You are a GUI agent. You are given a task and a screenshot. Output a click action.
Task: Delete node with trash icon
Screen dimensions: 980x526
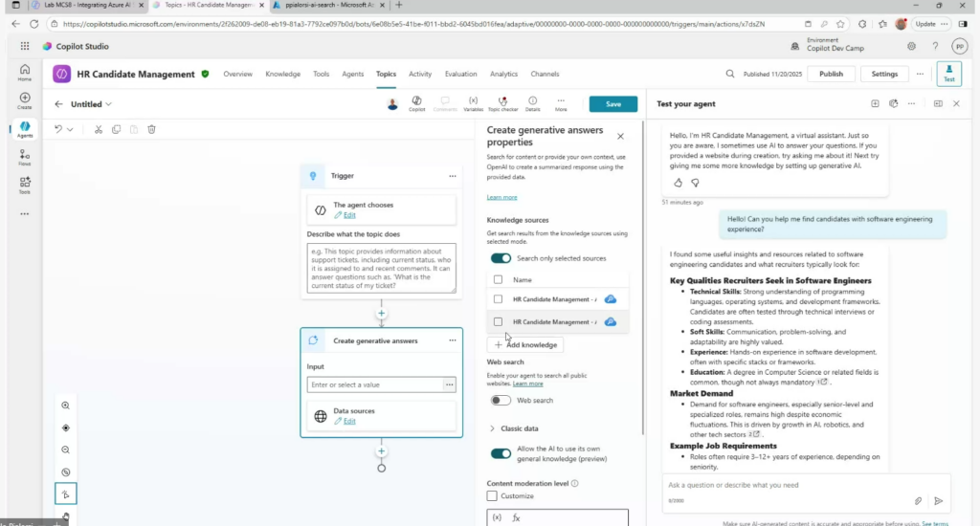coord(151,129)
